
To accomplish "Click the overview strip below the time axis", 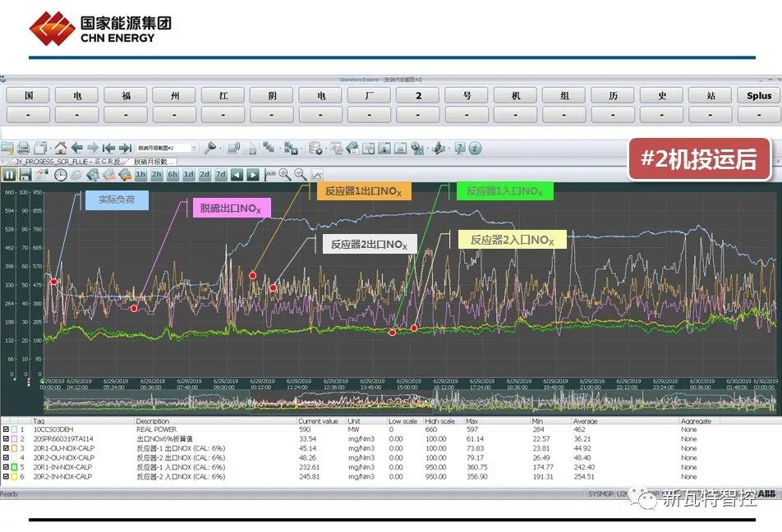I will (x=411, y=401).
